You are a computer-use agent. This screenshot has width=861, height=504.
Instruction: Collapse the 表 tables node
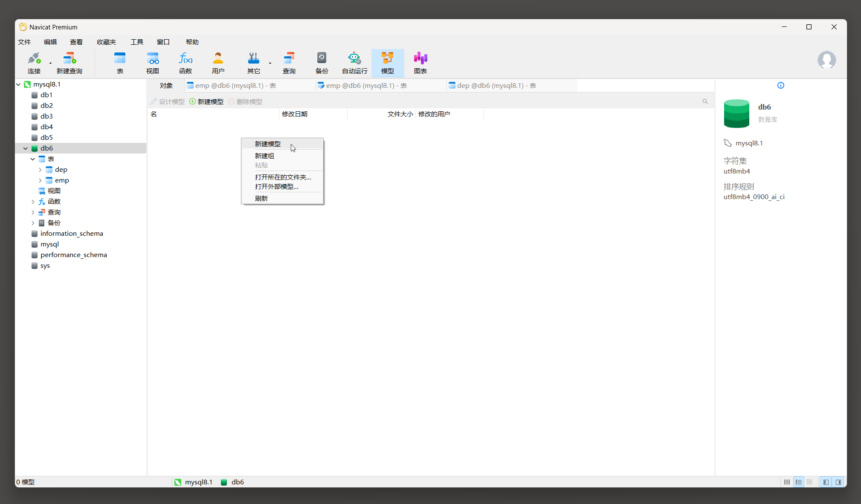[x=33, y=159]
